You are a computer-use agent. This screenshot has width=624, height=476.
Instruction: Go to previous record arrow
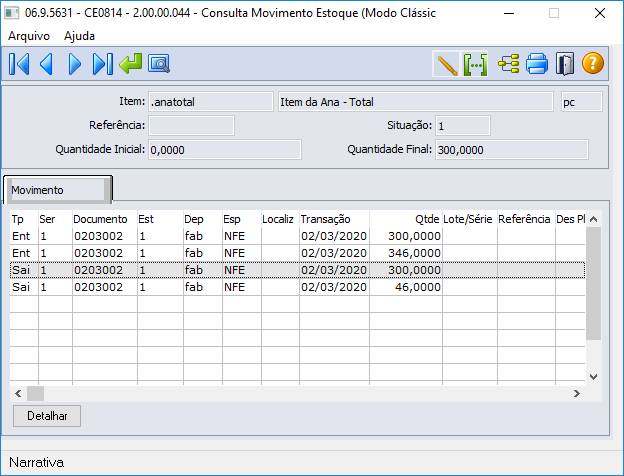[47, 64]
